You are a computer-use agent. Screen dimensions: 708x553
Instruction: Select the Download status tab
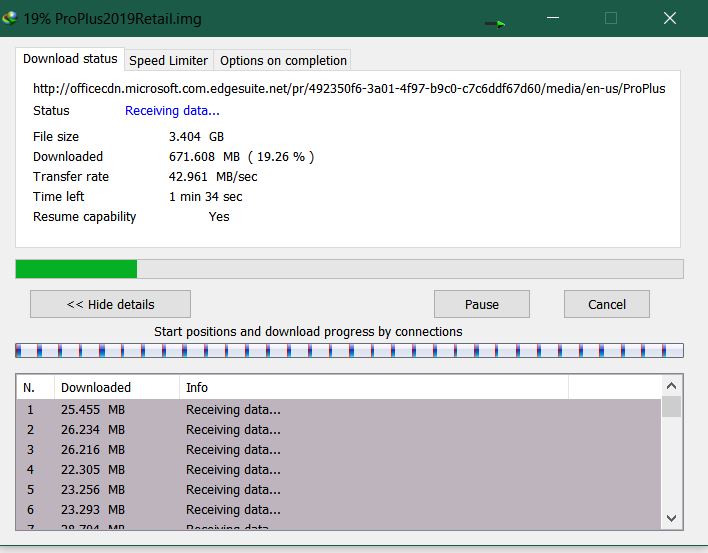(70, 59)
